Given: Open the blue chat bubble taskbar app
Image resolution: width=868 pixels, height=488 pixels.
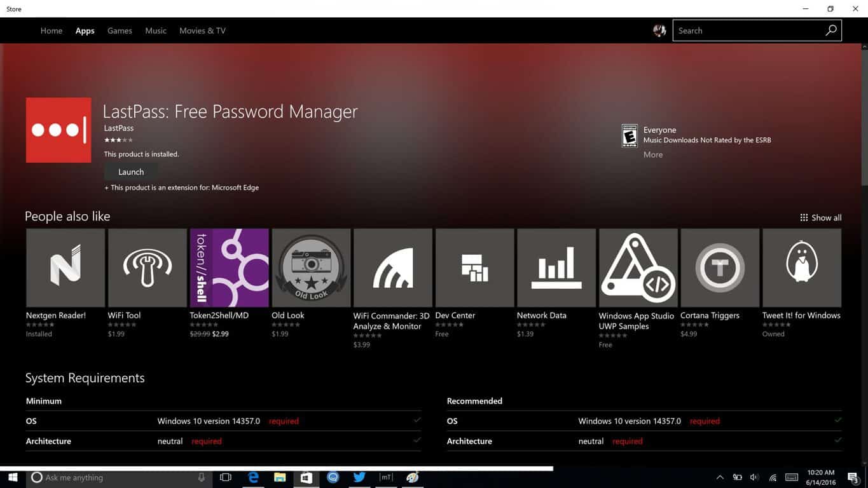Looking at the screenshot, I should point(333,477).
